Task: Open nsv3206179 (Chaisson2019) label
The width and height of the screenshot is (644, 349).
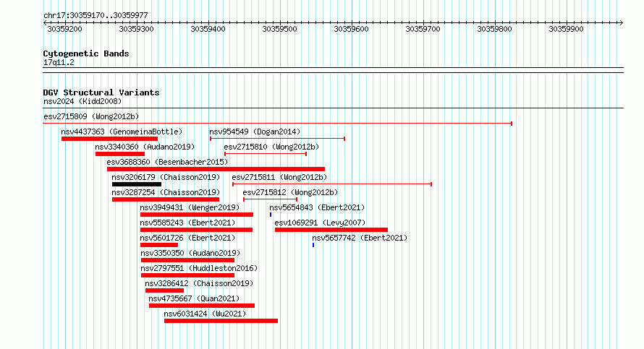Action: coord(166,177)
